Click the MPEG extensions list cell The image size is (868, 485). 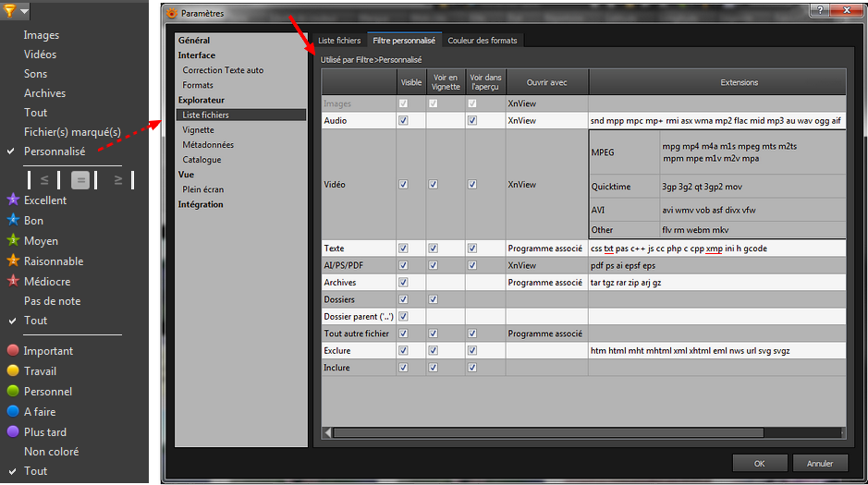(x=752, y=152)
